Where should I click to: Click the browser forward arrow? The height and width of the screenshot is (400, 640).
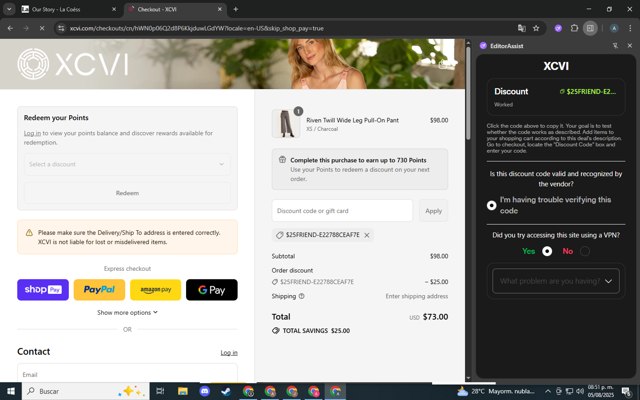[x=26, y=28]
